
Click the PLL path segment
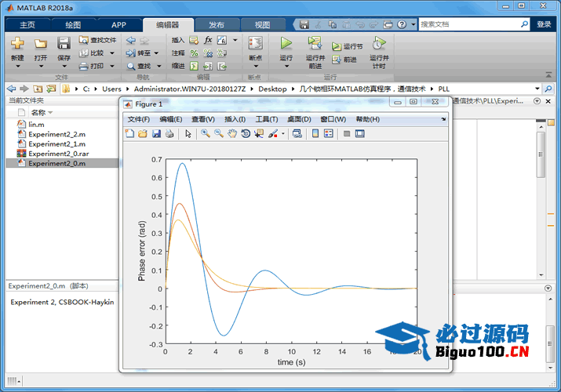[443, 89]
